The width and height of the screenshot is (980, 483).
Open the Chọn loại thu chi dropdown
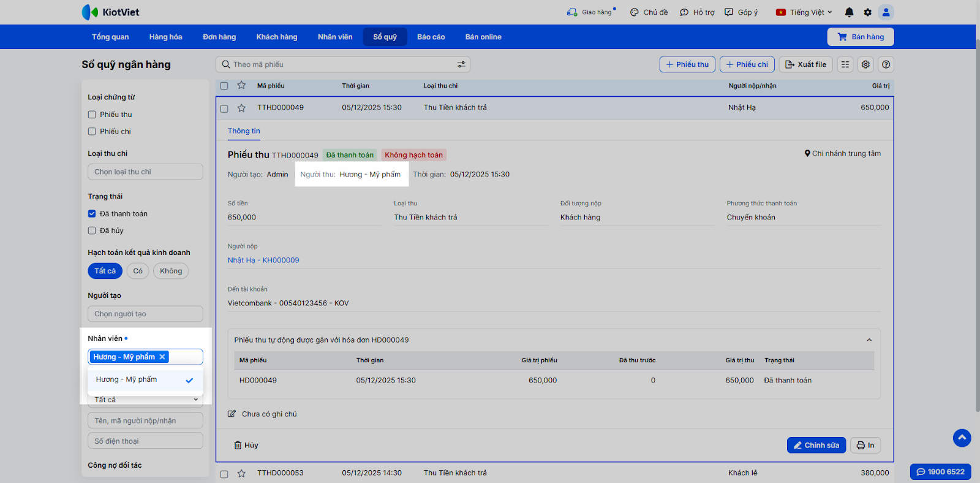145,172
